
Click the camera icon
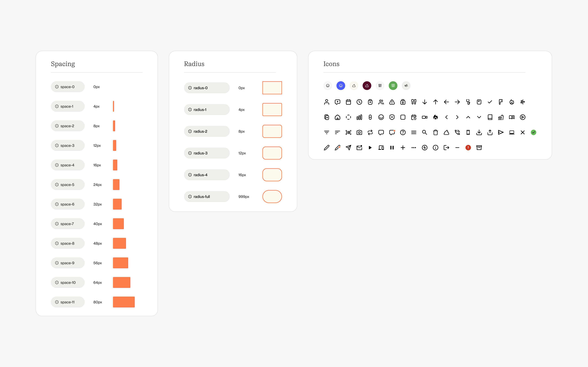(359, 132)
